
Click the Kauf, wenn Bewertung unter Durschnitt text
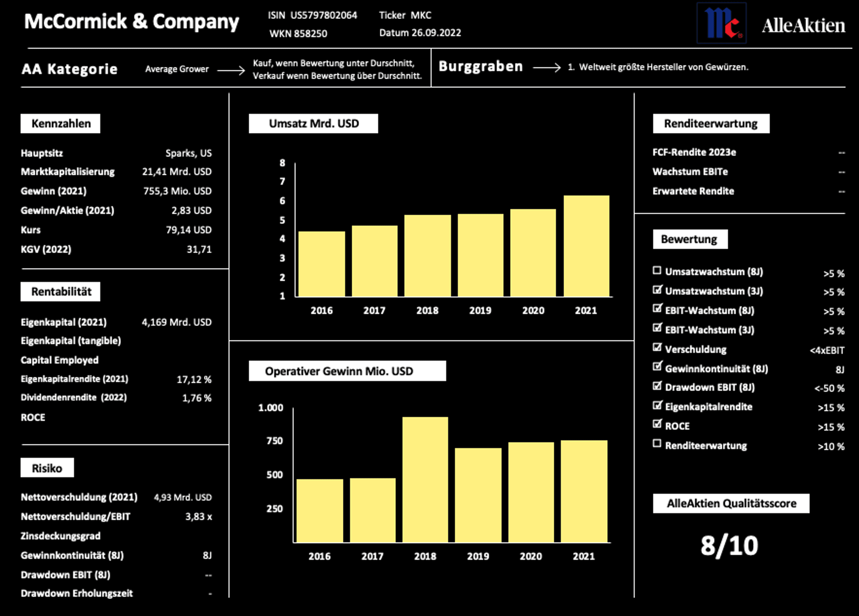[x=334, y=63]
